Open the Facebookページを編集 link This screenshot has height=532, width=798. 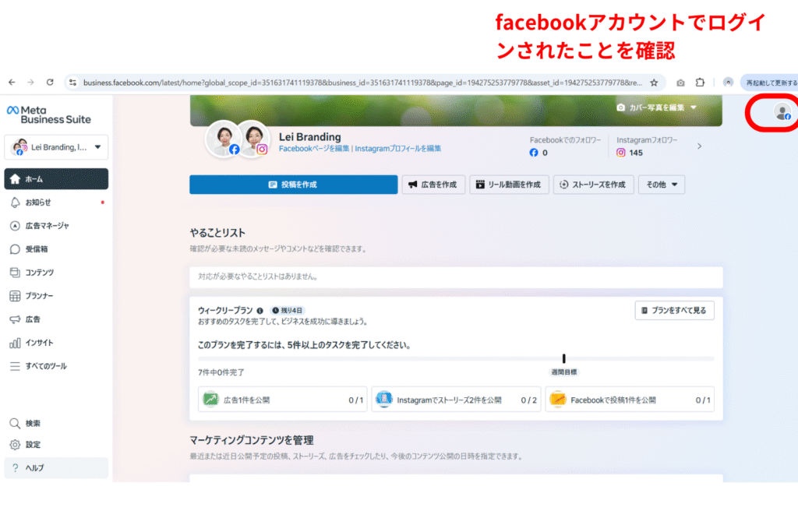(314, 148)
